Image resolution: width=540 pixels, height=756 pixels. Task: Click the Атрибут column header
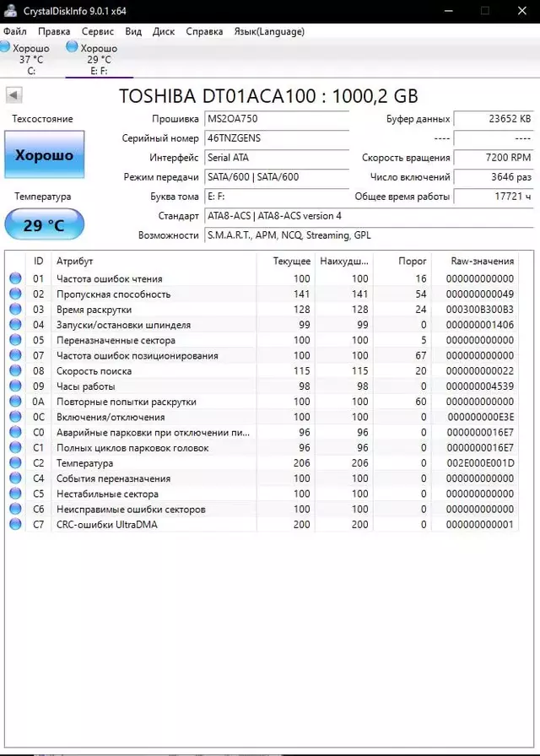(154, 261)
